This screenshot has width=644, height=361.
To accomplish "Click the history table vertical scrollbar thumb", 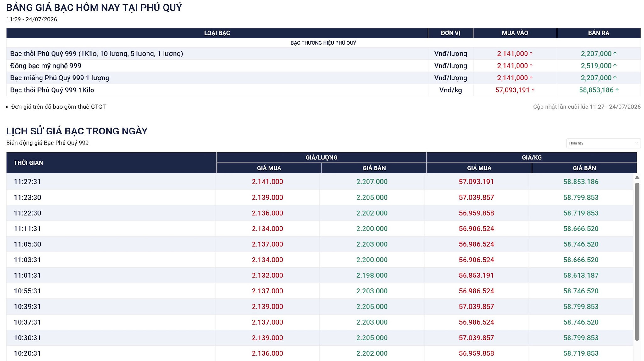I will (637, 261).
